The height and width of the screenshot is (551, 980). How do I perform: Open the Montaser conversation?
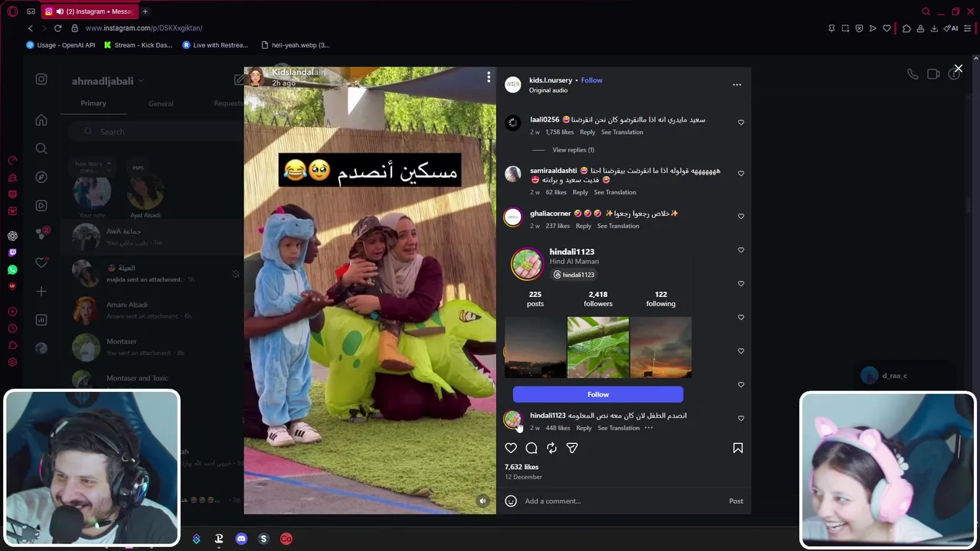click(x=153, y=347)
